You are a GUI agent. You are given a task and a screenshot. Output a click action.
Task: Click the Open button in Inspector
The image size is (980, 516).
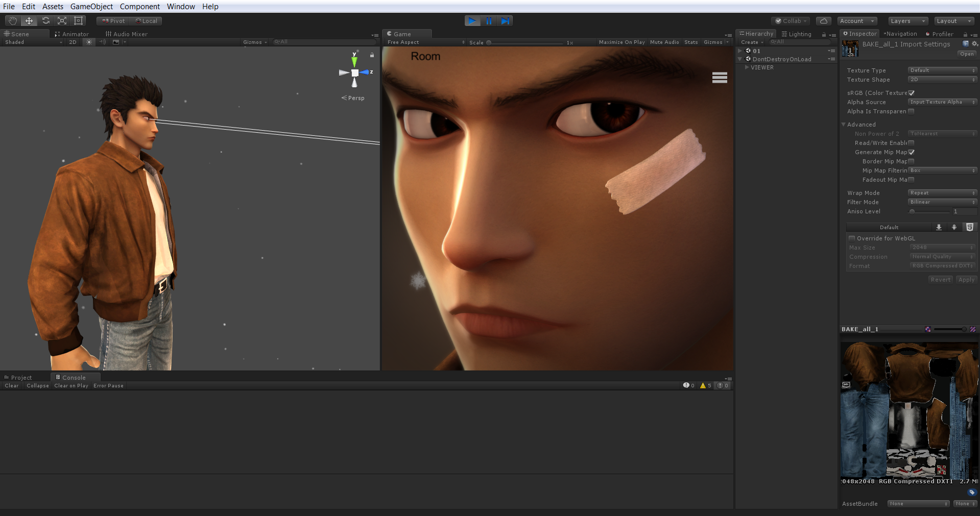click(x=967, y=54)
